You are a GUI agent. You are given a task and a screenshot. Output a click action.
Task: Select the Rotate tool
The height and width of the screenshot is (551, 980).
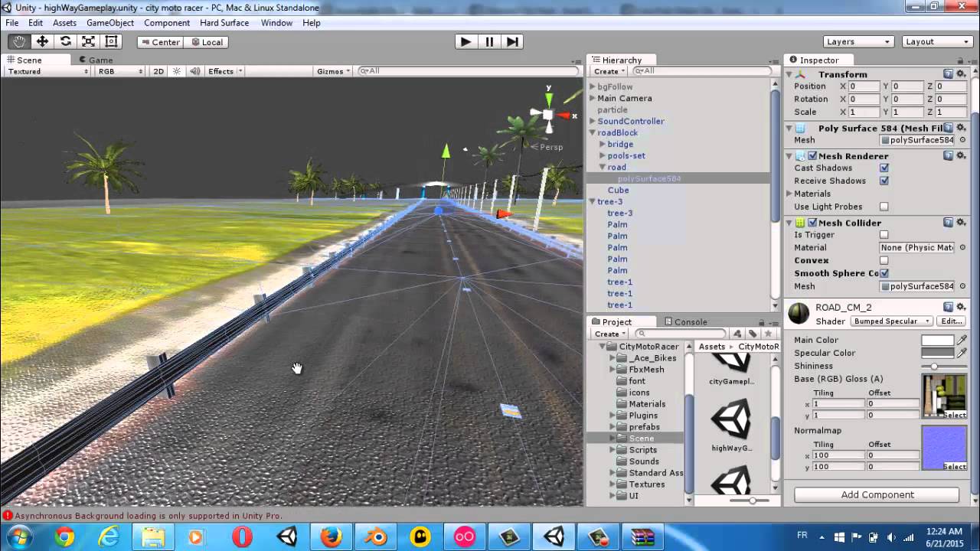[x=65, y=41]
